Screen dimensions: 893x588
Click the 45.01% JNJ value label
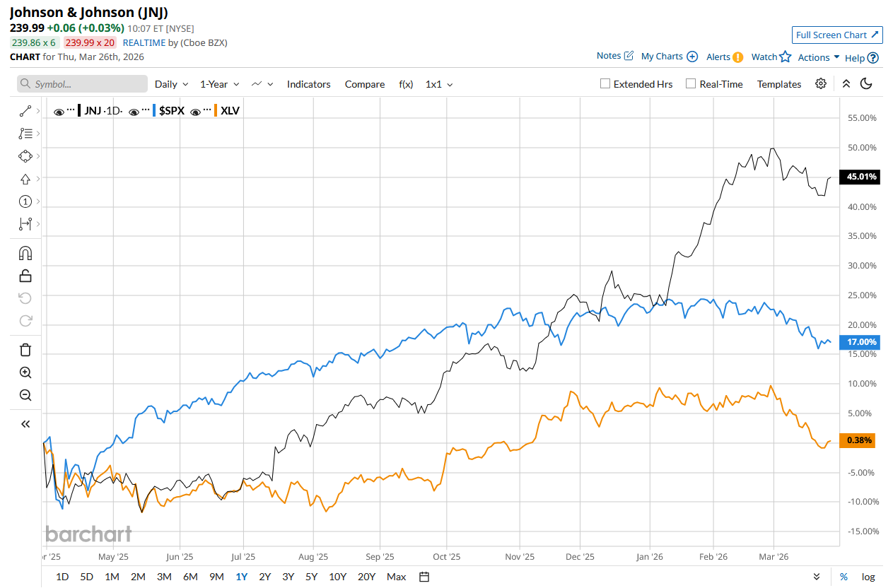click(x=859, y=177)
